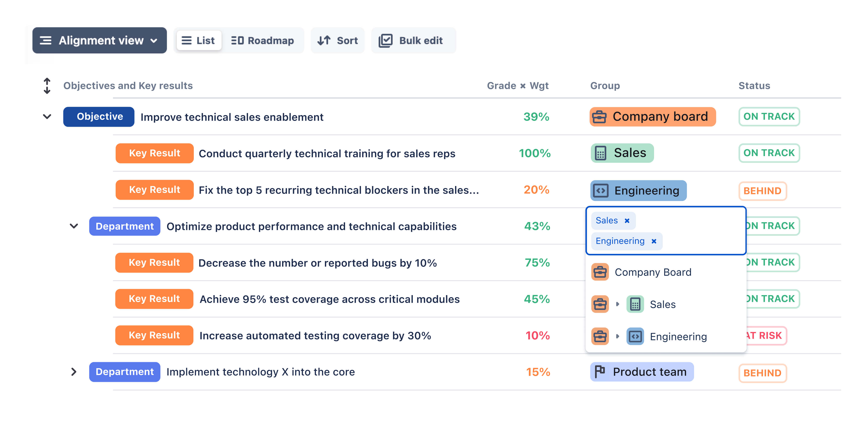Open the Alignment view dropdown
Viewport: 868px width, 425px height.
point(99,40)
